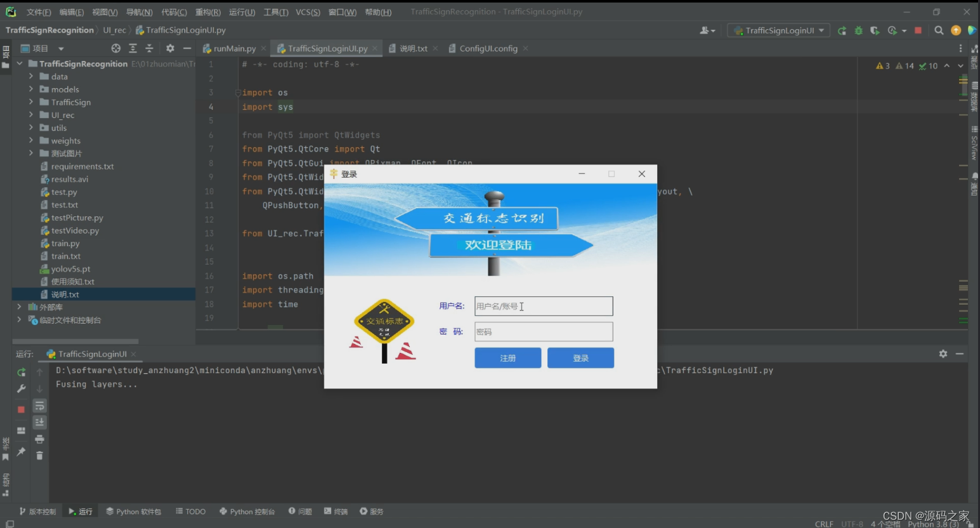Click the Run button in top toolbar
This screenshot has height=528, width=980.
[842, 30]
